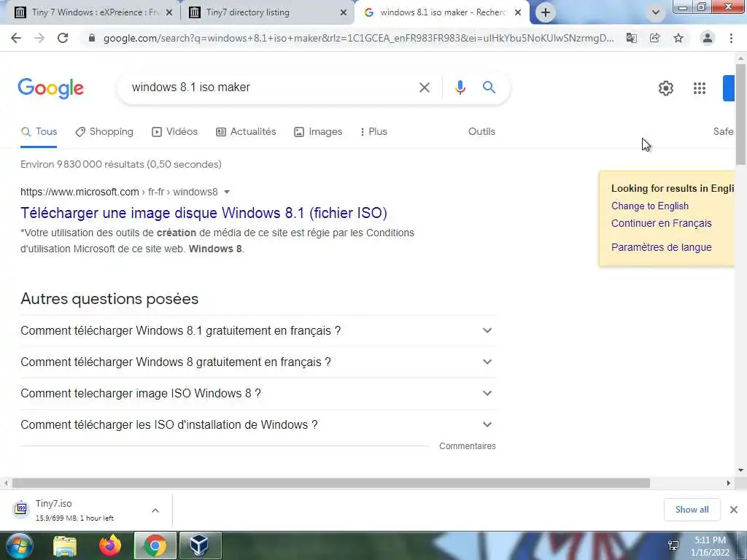
Task: Open Paramètres de langue
Action: [x=661, y=248]
